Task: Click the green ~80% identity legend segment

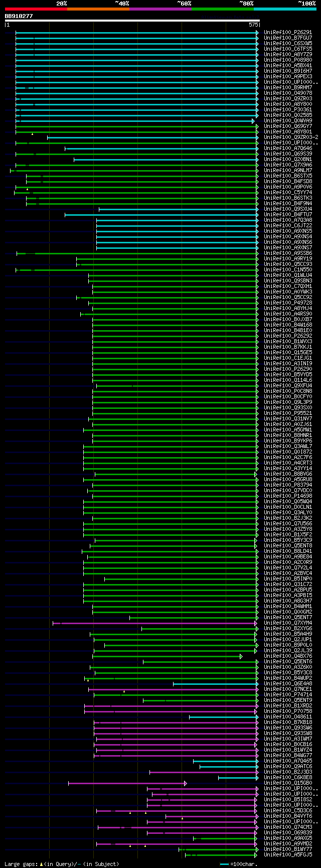Action: pyautogui.click(x=223, y=9)
